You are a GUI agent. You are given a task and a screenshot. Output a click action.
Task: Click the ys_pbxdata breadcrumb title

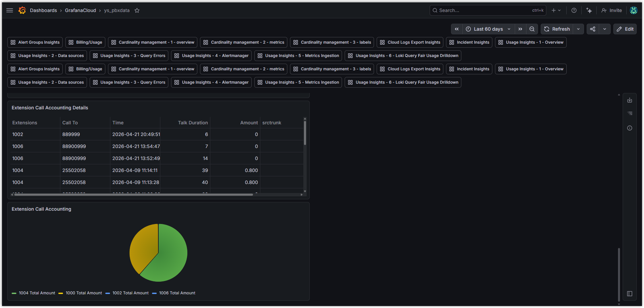[117, 10]
